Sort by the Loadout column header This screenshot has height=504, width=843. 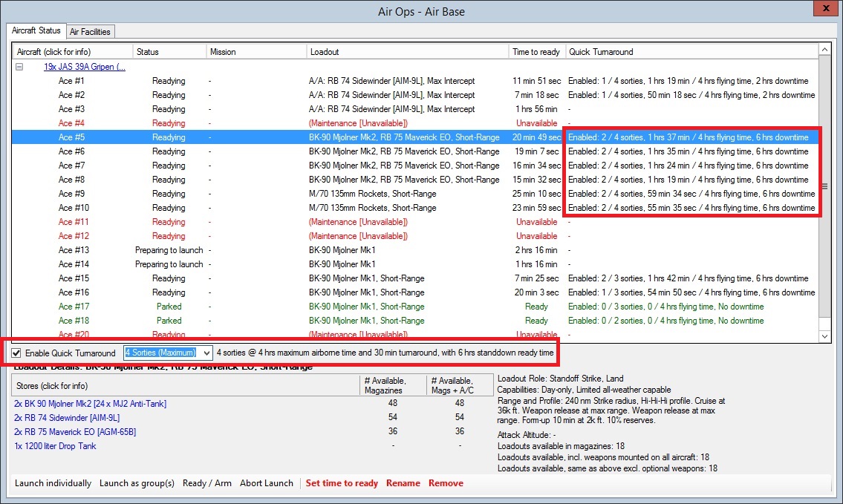[408, 51]
